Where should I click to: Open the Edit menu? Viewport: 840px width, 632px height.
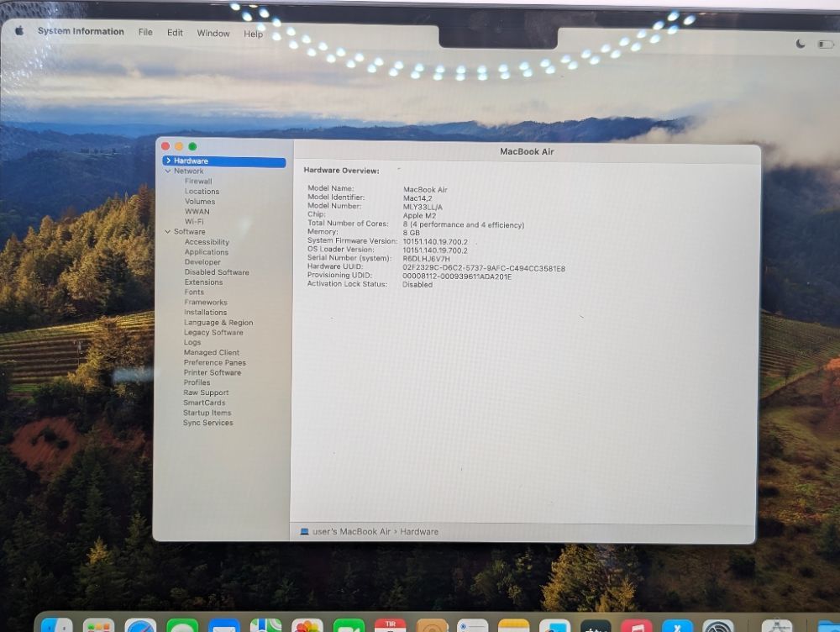176,33
